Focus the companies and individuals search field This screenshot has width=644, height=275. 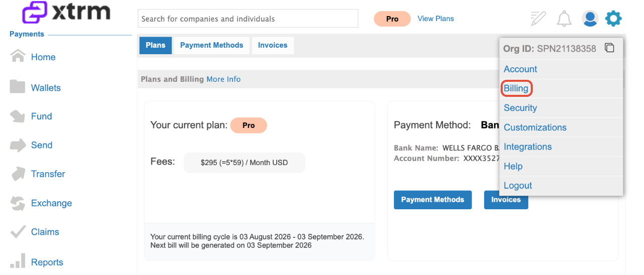pyautogui.click(x=248, y=19)
